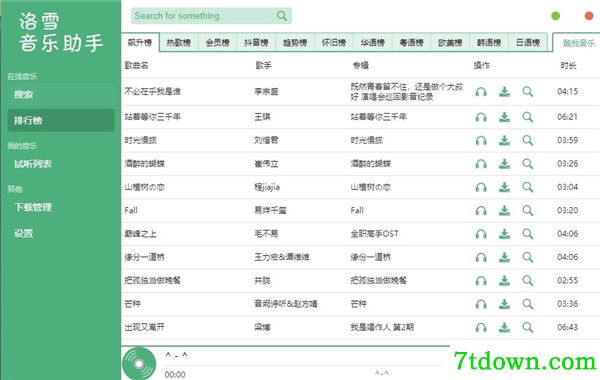
Task: Click album 我是唱作人 第2期
Action: [382, 327]
